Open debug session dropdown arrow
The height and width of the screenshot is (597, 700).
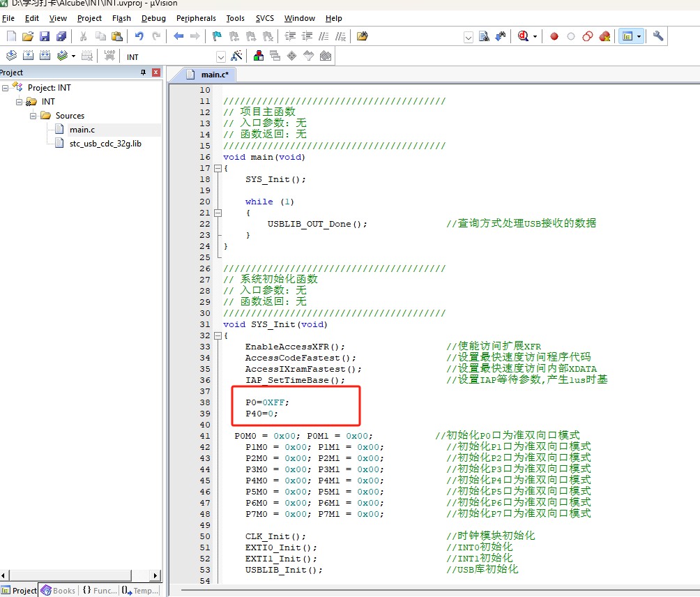pos(535,36)
